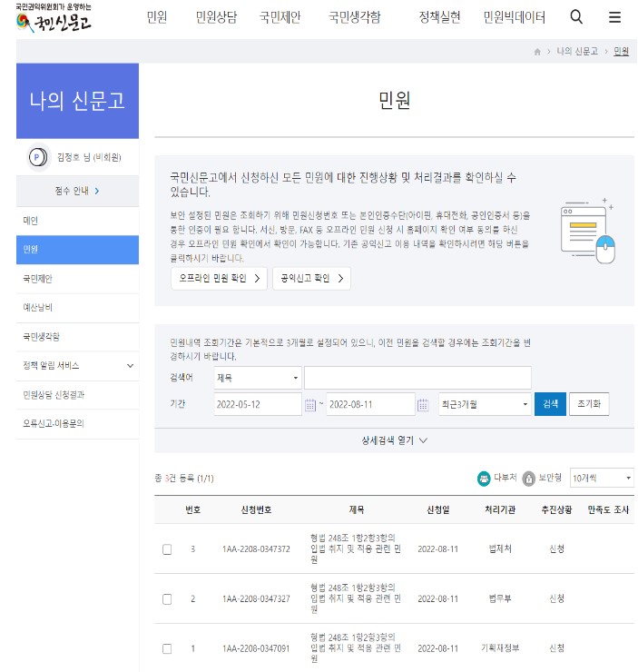Click application number 1AA-2208-0347091
This screenshot has height=672, width=638.
click(256, 648)
